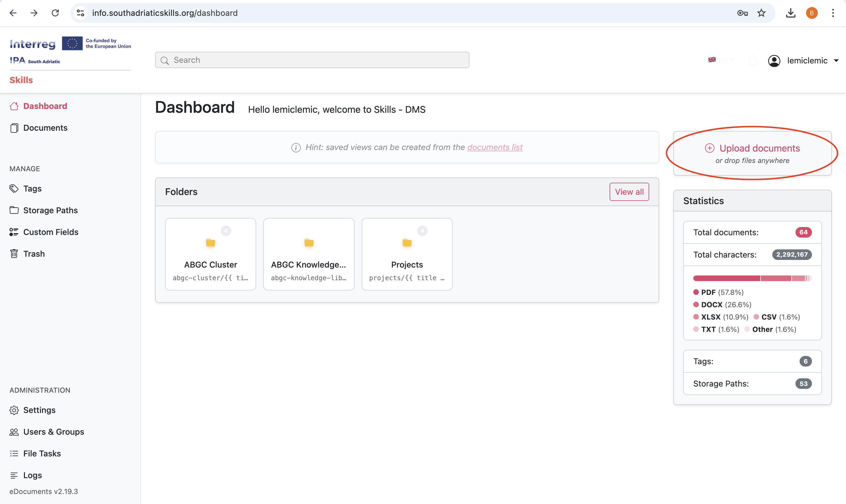Click the search input field
The image size is (846, 504).
click(312, 60)
